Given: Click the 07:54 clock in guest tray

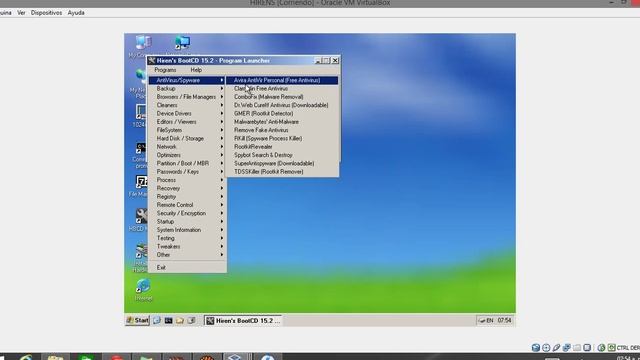Looking at the screenshot, I should coord(504,320).
